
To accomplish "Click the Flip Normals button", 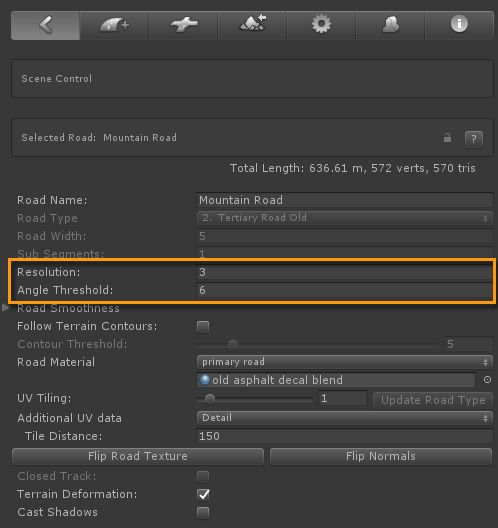I will click(381, 456).
